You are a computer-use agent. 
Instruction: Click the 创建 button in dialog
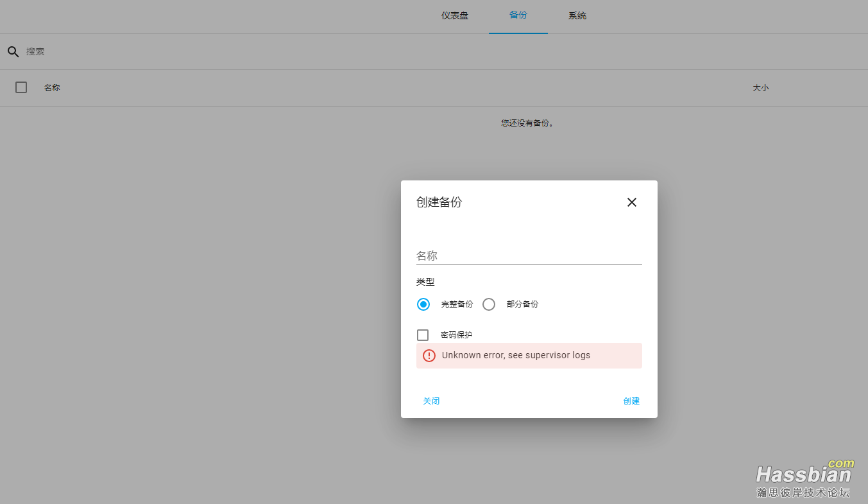pyautogui.click(x=631, y=401)
